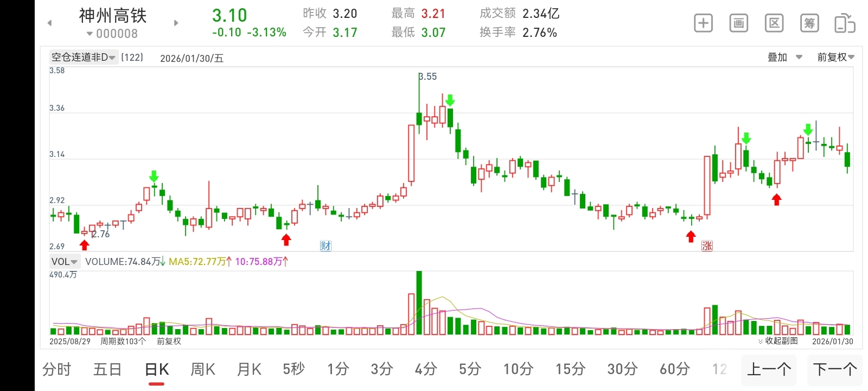Screen dimensions: 868x391
Task: Tap the 涨 limit-up marker on chart
Action: pos(707,245)
